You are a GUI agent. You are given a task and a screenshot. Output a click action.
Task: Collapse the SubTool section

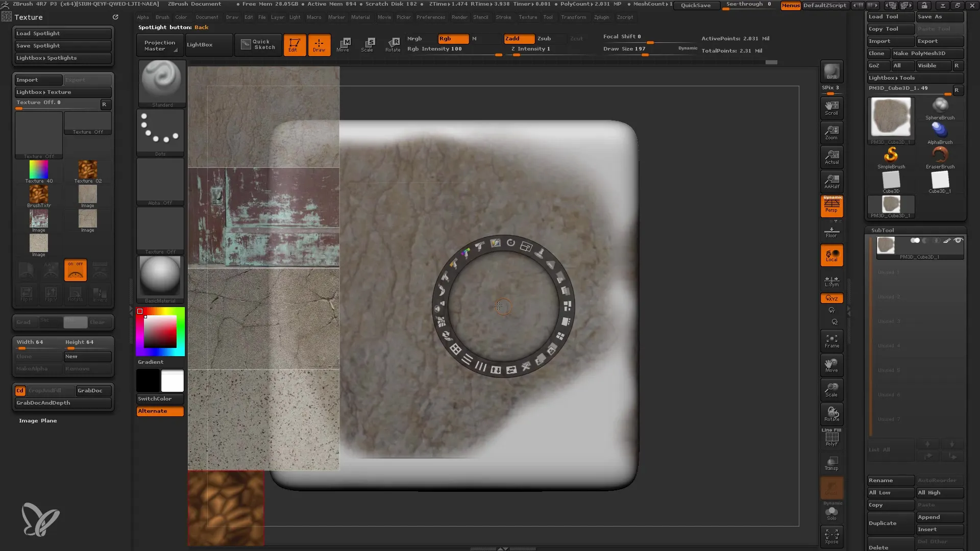[883, 230]
